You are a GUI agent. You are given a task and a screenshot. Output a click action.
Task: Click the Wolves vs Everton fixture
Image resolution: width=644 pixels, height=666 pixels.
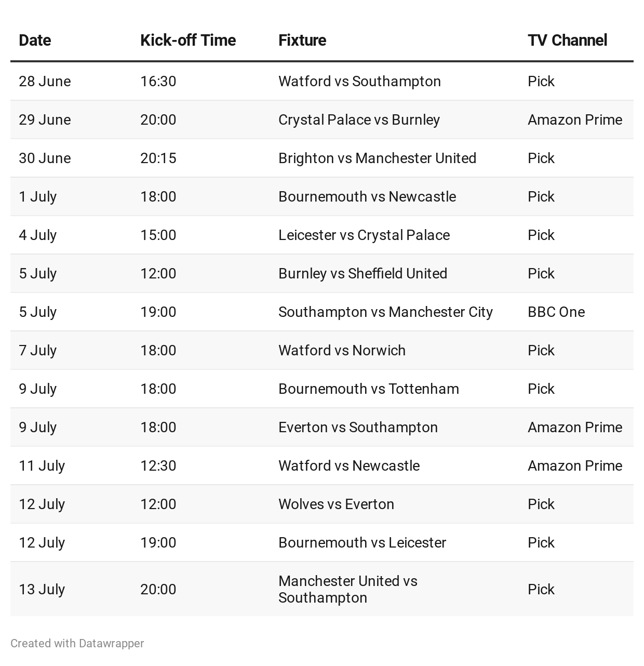tap(336, 504)
